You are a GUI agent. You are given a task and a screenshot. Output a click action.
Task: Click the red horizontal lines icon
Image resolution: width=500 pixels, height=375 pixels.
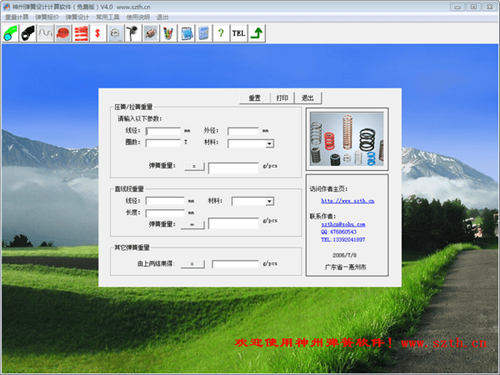tap(80, 33)
